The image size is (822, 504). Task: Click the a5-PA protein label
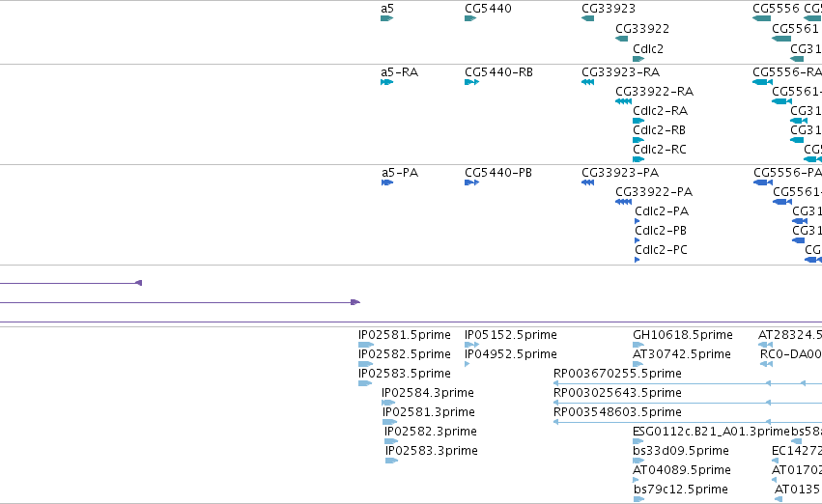click(x=400, y=173)
